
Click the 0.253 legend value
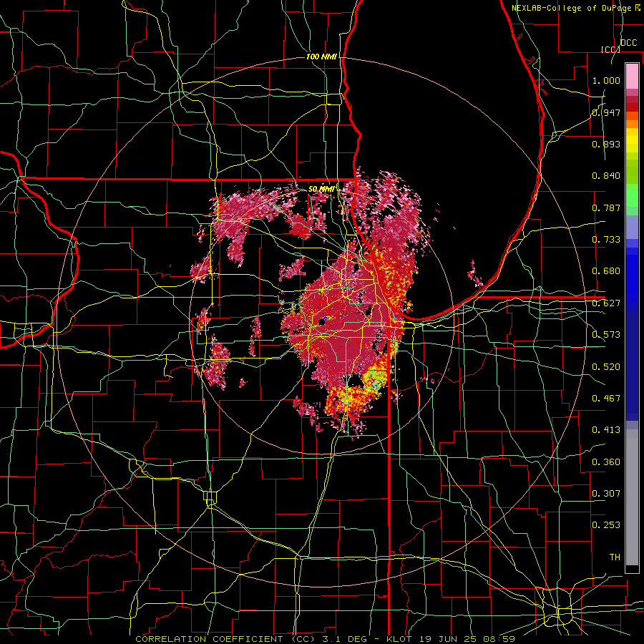point(606,525)
